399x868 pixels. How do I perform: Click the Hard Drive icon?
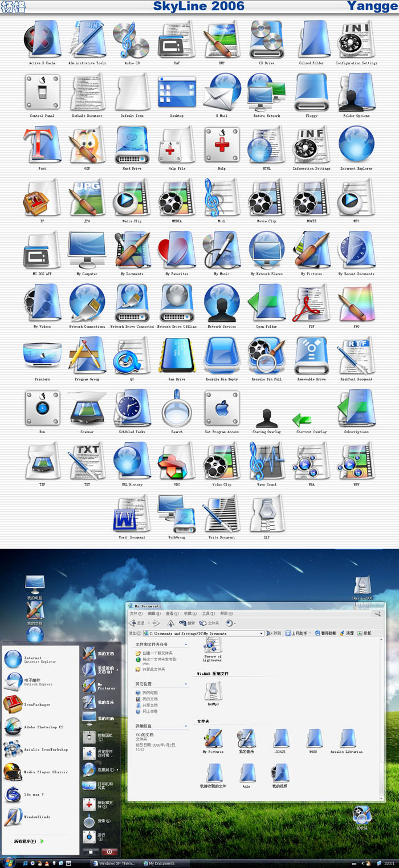point(132,145)
